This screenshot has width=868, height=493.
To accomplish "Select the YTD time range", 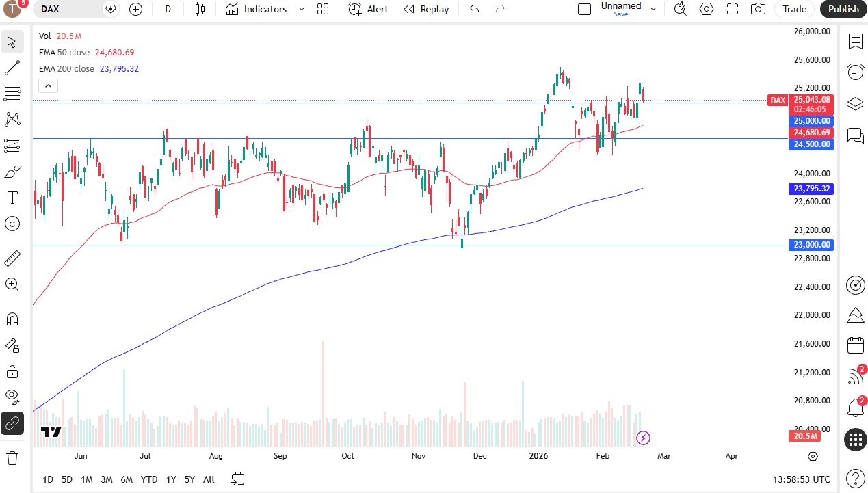I will pyautogui.click(x=149, y=479).
